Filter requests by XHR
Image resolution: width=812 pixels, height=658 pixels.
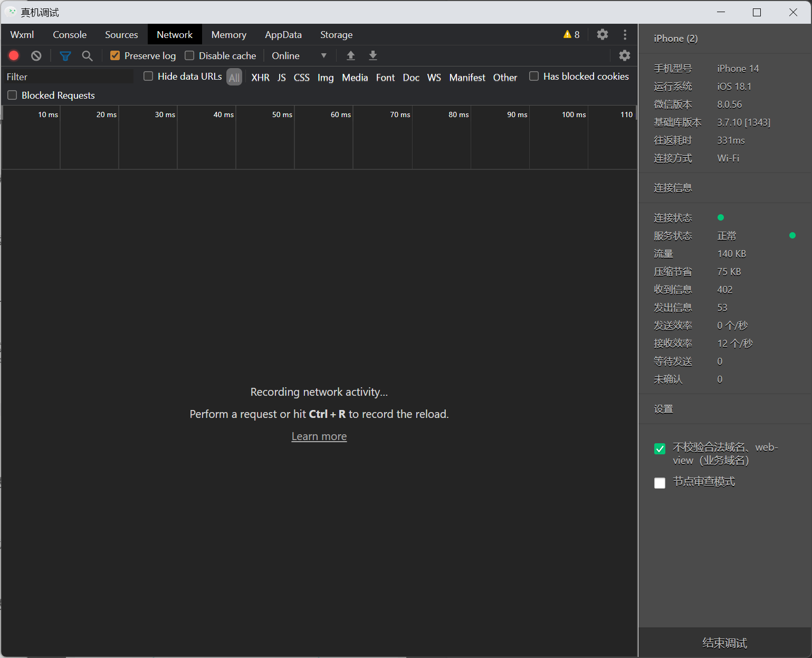[261, 77]
